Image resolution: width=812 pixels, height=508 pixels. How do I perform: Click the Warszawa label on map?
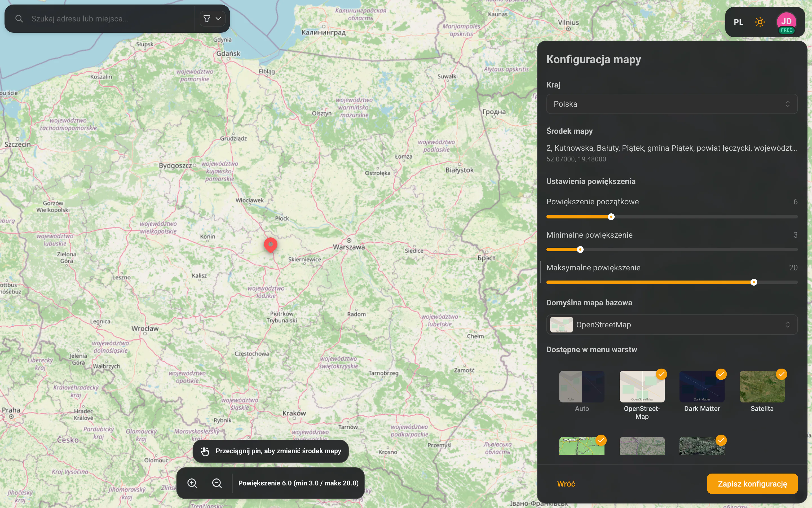click(x=348, y=247)
